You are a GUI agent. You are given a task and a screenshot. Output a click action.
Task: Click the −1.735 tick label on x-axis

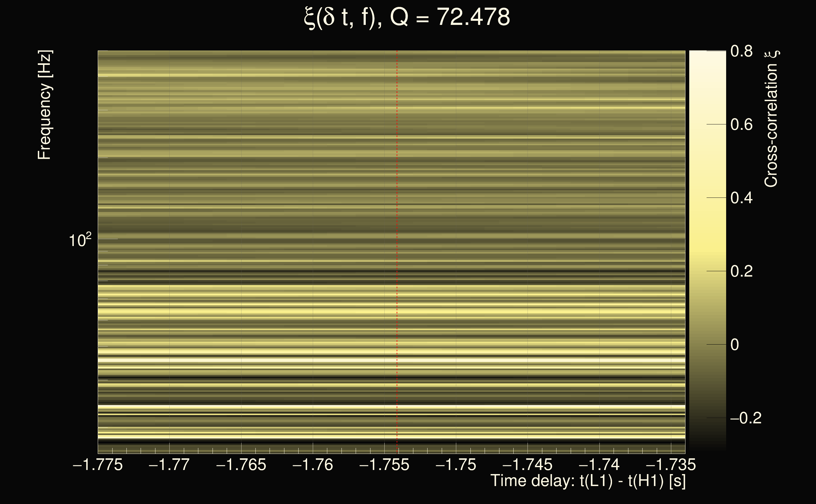[671, 465]
